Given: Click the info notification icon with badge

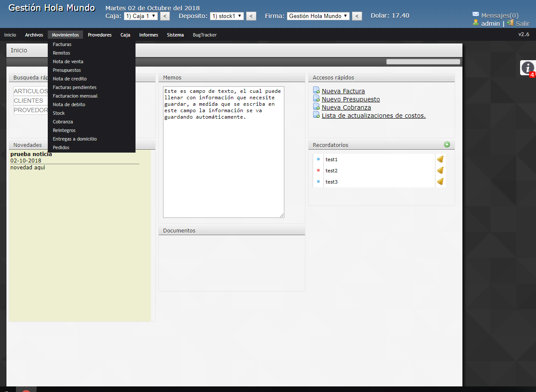Looking at the screenshot, I should [x=527, y=67].
